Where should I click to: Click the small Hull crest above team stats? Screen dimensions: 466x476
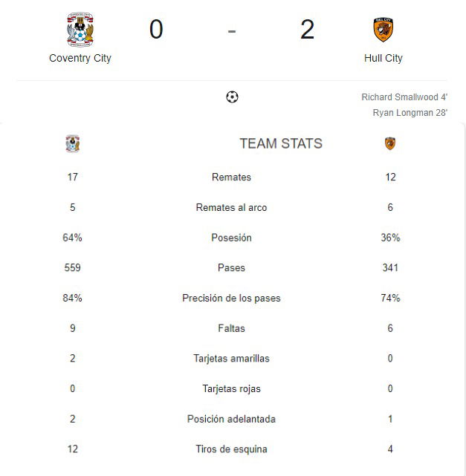[x=390, y=143]
